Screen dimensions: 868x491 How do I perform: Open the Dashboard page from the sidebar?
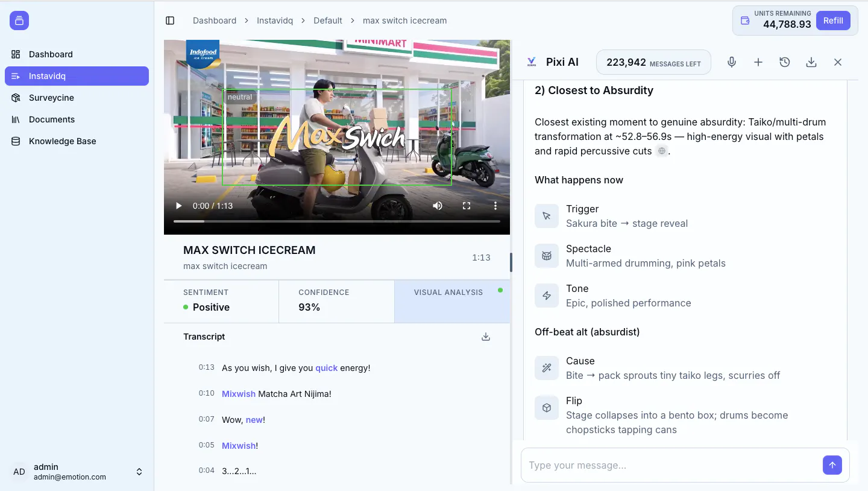(77, 54)
